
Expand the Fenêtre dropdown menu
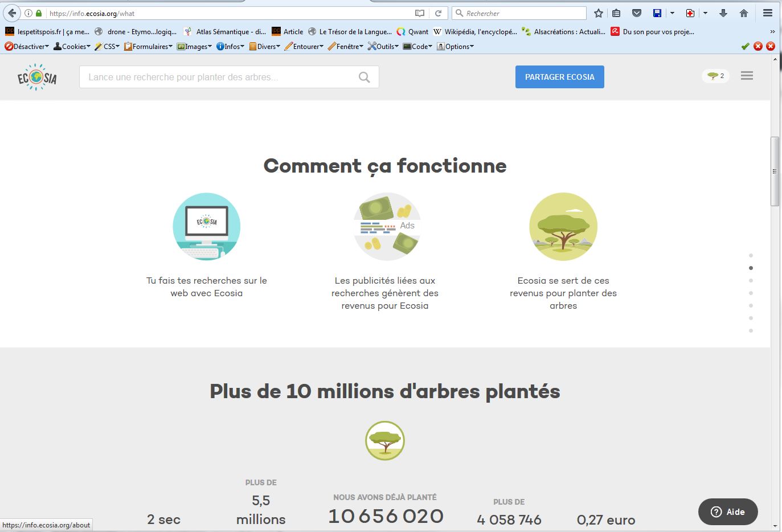[346, 47]
